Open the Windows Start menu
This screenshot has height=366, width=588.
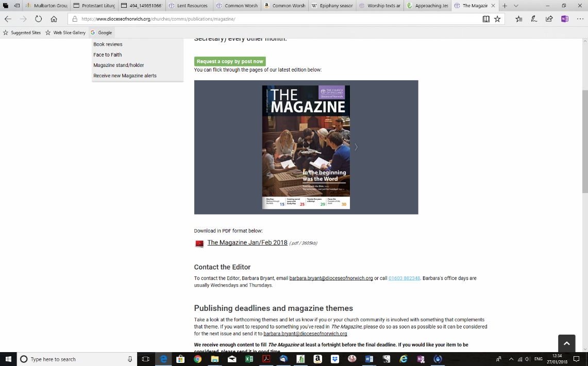coord(8,359)
